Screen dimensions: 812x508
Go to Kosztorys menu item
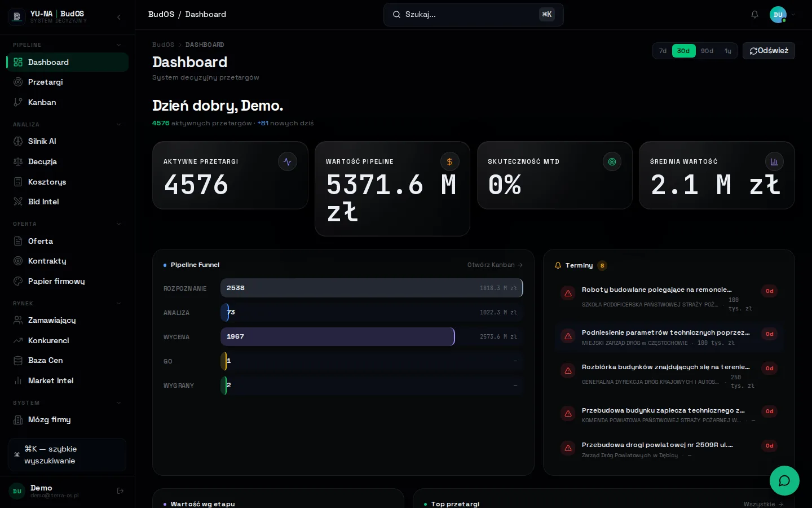[x=68, y=182]
